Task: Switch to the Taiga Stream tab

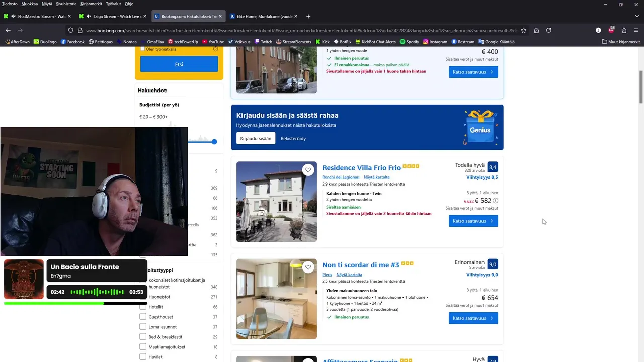Action: (x=112, y=16)
